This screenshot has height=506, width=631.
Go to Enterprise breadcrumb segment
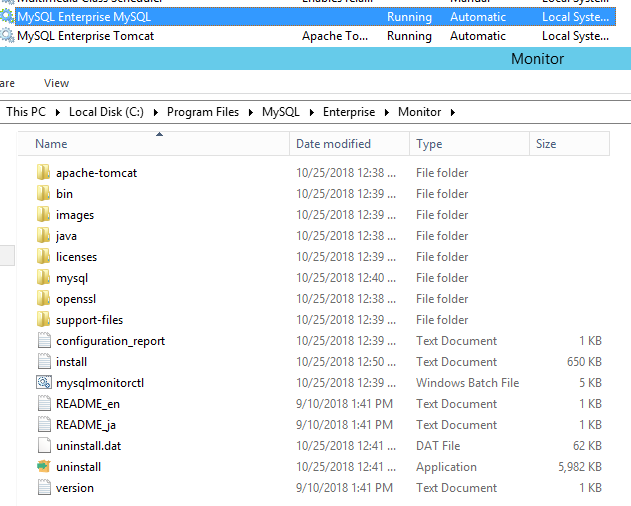tap(349, 112)
